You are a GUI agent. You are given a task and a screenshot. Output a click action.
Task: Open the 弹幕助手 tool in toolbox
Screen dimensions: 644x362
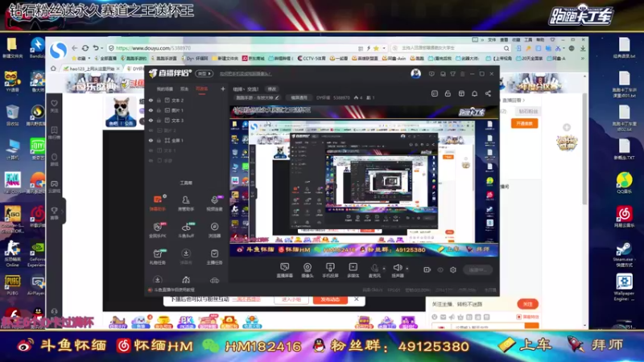(158, 203)
